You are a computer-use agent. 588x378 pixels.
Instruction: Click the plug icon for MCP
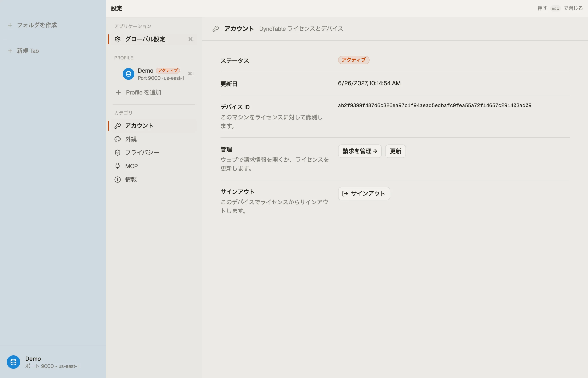click(x=118, y=166)
